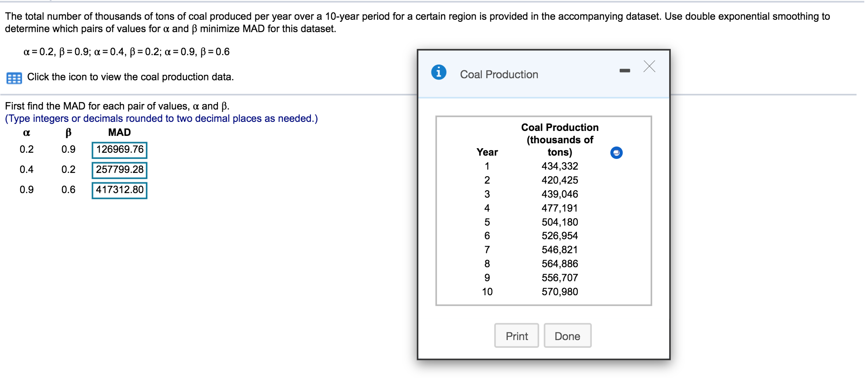Screen dimensions: 868x378
Task: Select the MAD field showing 417312.80
Action: (119, 189)
